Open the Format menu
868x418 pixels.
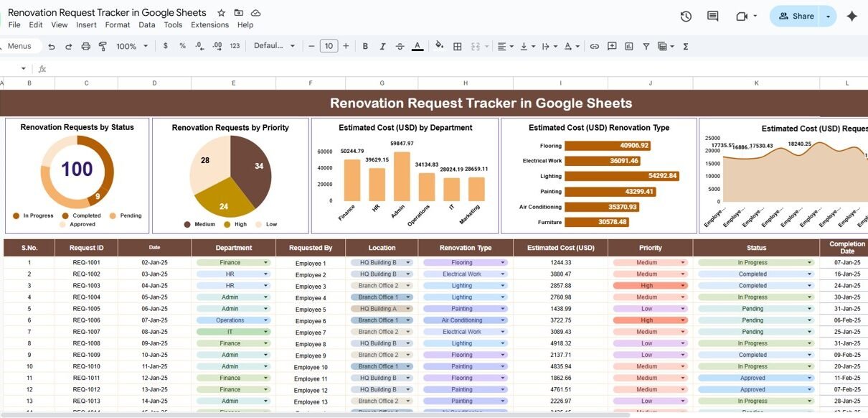tap(118, 24)
